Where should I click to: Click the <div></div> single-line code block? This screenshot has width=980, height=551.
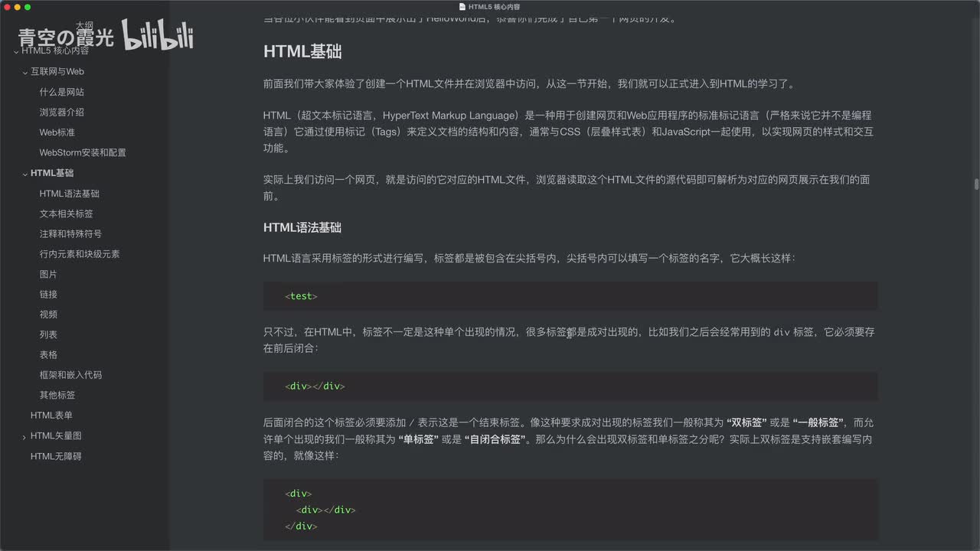tap(570, 386)
